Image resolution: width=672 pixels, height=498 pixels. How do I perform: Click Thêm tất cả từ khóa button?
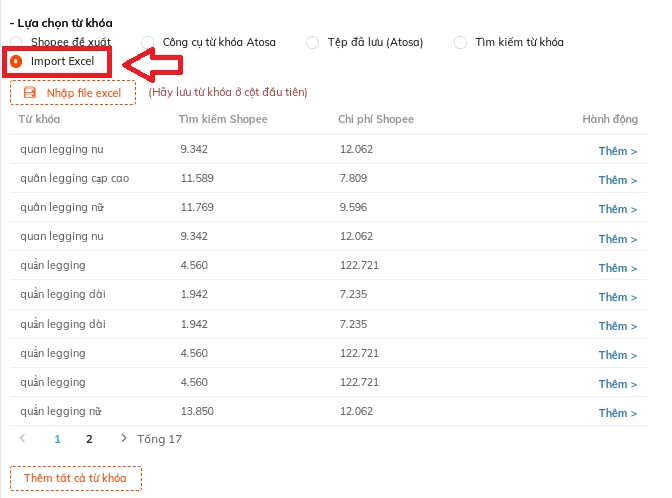(x=76, y=478)
